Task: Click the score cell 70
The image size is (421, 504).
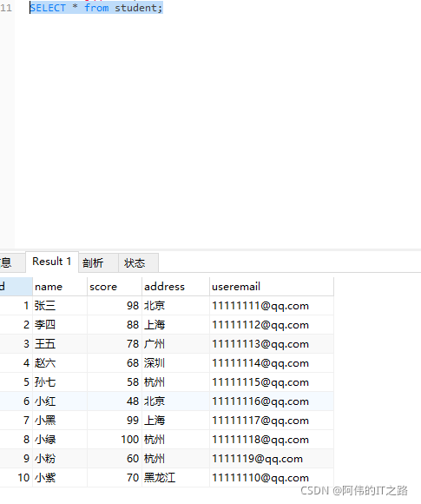Action: point(115,478)
